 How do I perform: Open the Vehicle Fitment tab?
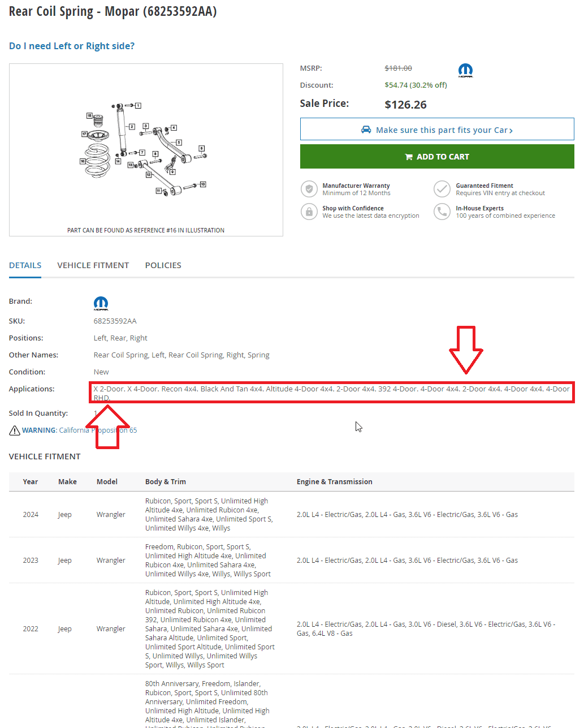pos(93,265)
